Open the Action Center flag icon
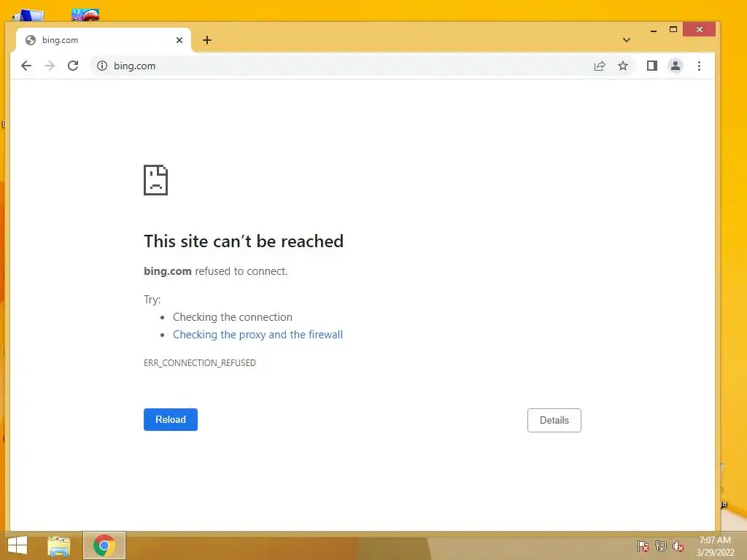The height and width of the screenshot is (560, 747). click(643, 546)
